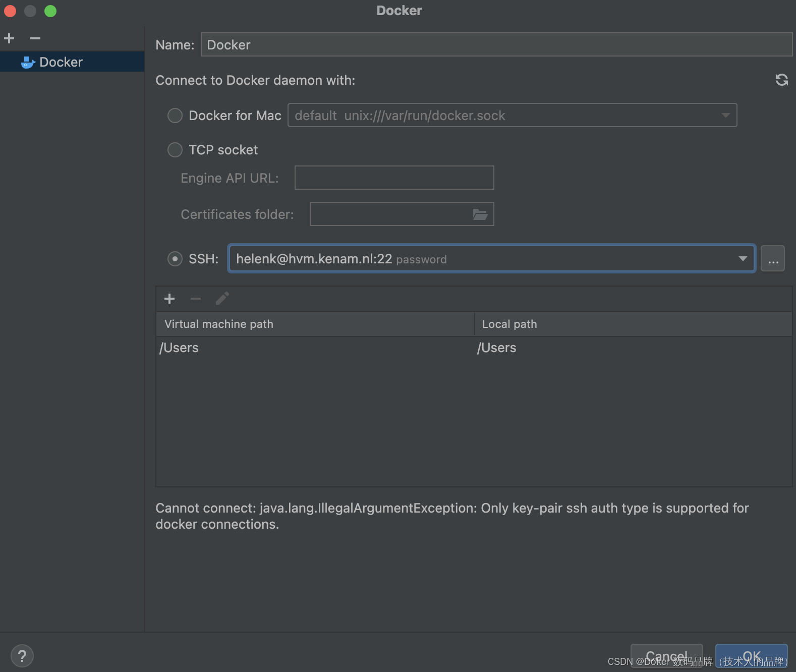The image size is (796, 672).
Task: Click the Local path column header
Action: pos(634,324)
